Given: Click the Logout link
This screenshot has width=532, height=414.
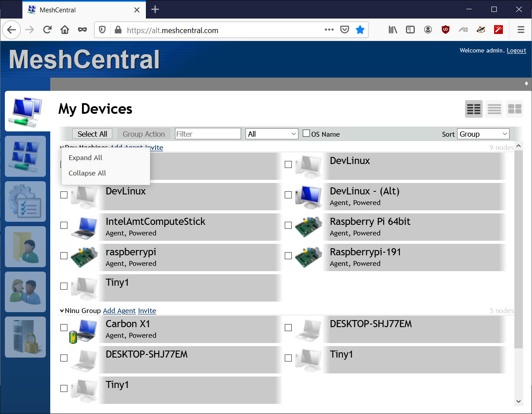Looking at the screenshot, I should [x=517, y=51].
